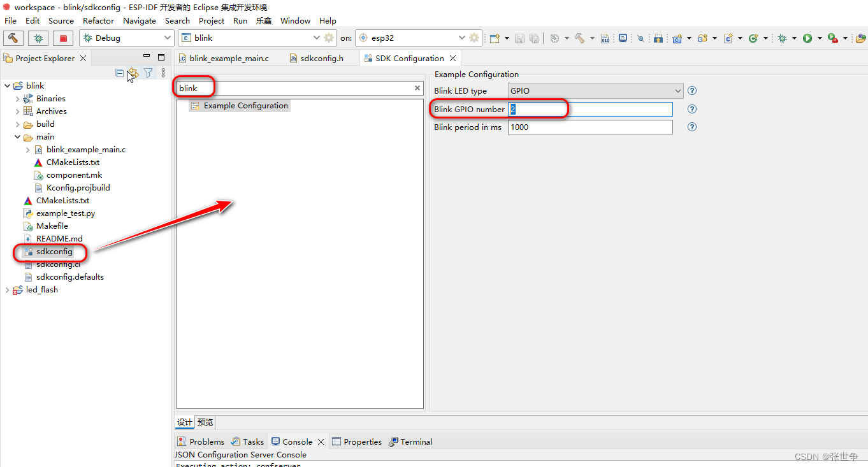Click the Save icon in the toolbar

point(519,38)
